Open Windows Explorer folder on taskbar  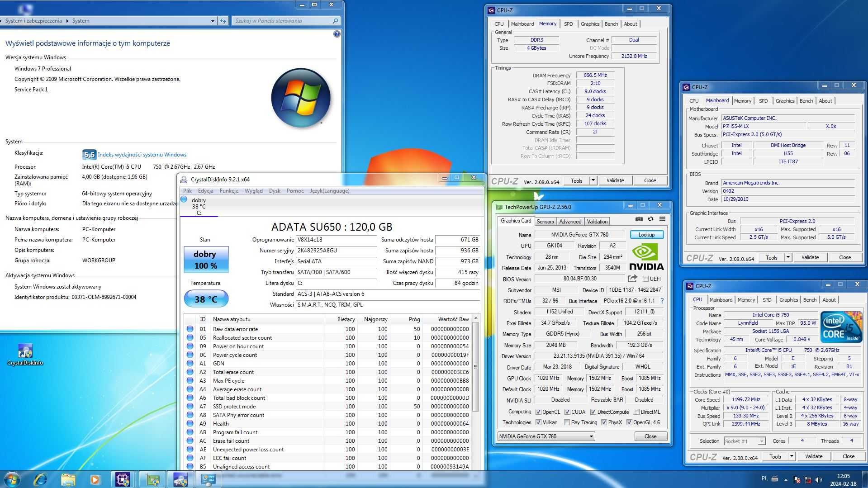[68, 479]
